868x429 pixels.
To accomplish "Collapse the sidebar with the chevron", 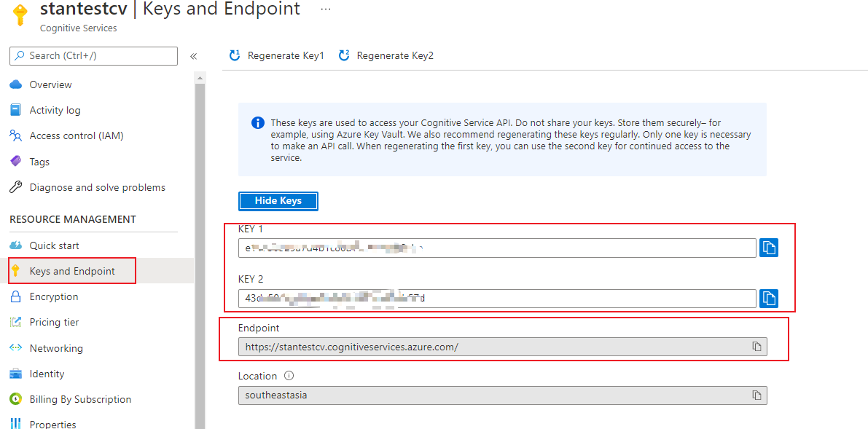I will pos(193,56).
